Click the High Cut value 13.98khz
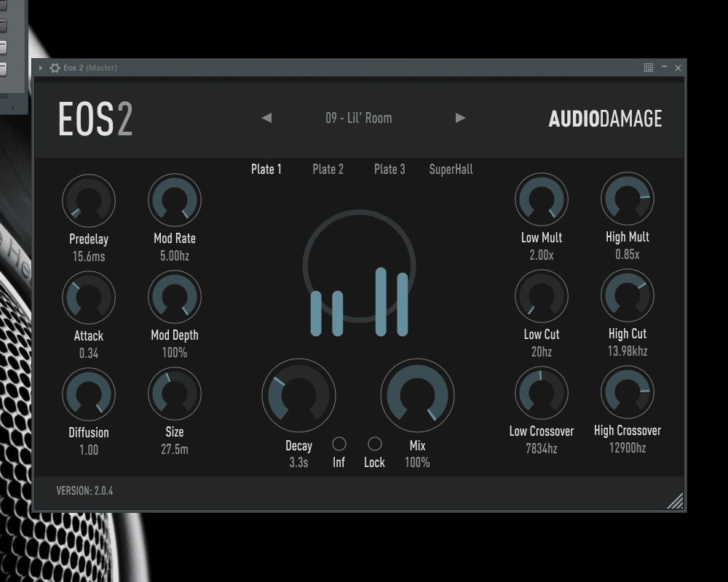728x582 pixels. tap(628, 351)
